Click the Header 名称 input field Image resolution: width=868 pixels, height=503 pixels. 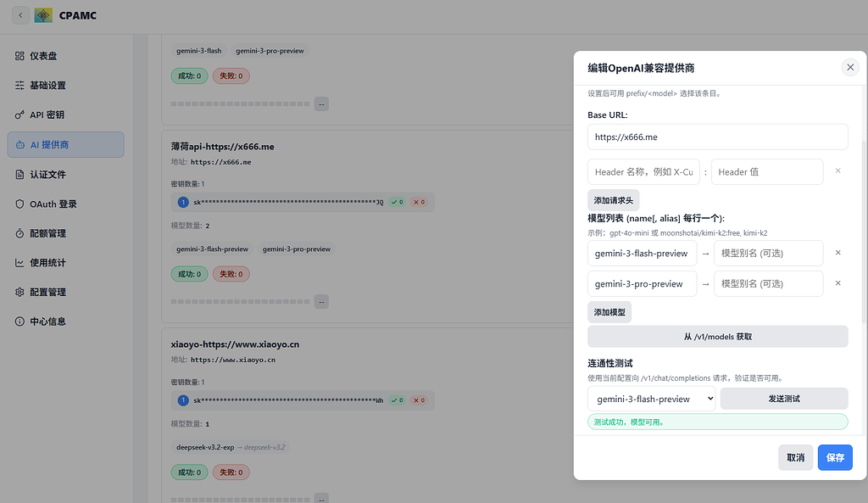[644, 171]
